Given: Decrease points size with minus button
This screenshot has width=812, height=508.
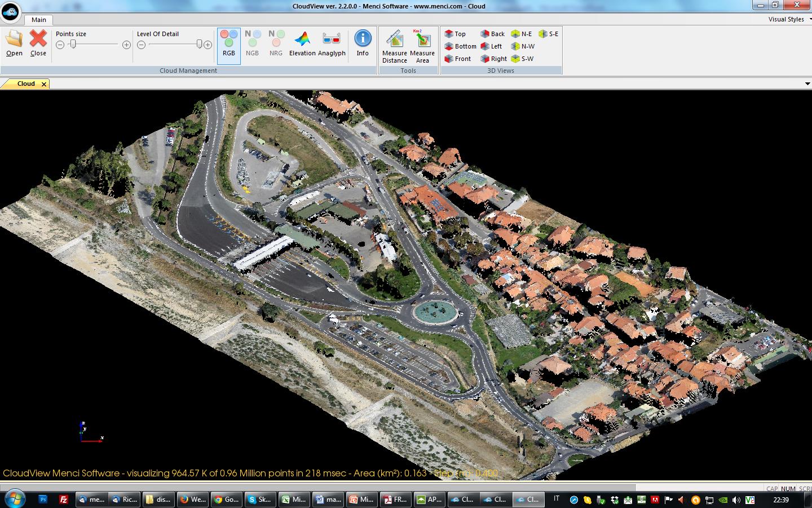Looking at the screenshot, I should 60,45.
